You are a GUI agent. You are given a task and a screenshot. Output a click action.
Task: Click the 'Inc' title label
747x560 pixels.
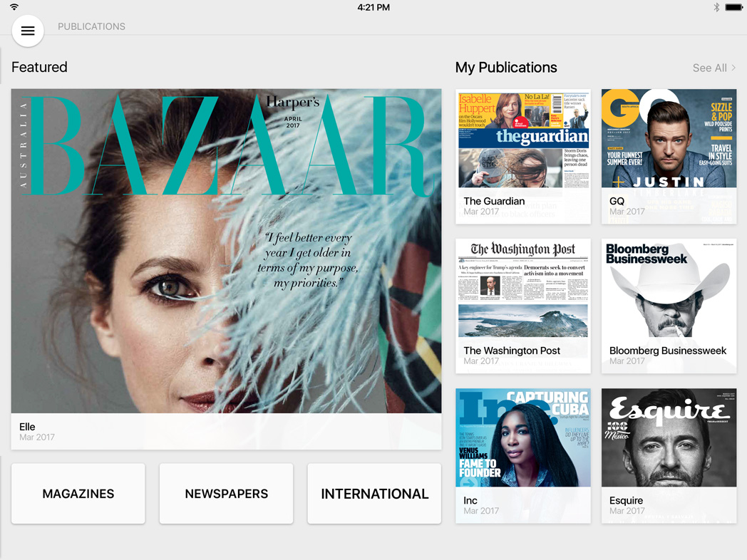pos(470,500)
